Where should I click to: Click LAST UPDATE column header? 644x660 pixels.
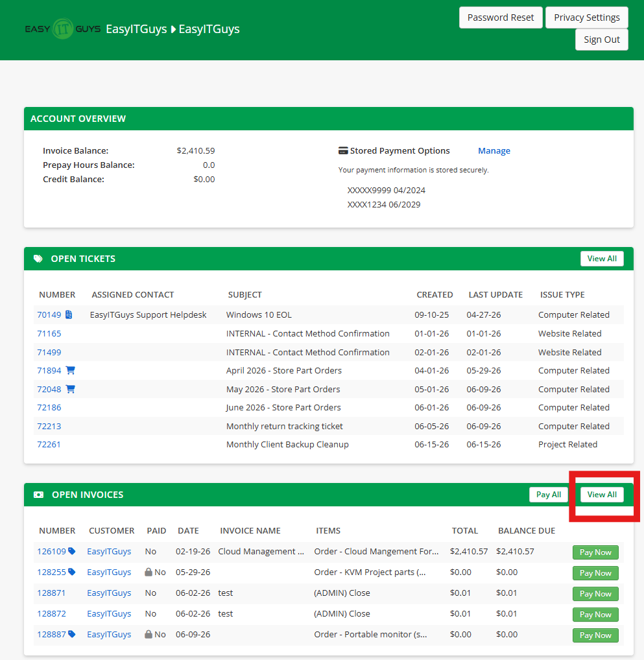click(x=495, y=294)
